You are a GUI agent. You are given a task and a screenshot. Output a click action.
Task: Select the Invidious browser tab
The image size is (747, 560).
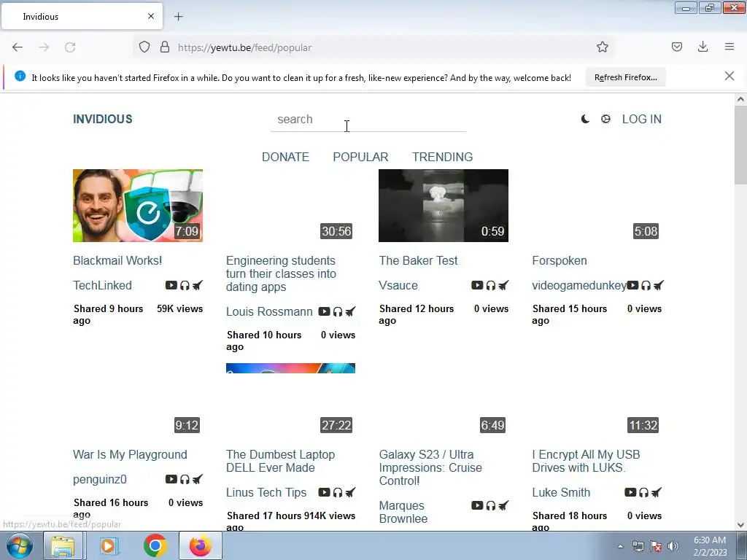[82, 16]
